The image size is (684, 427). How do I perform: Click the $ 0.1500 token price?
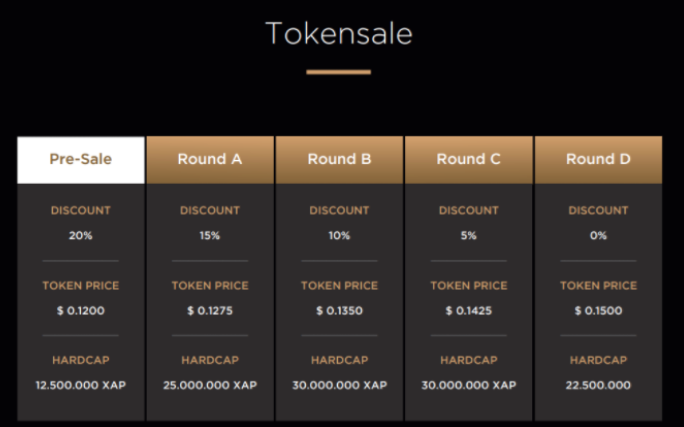598,311
